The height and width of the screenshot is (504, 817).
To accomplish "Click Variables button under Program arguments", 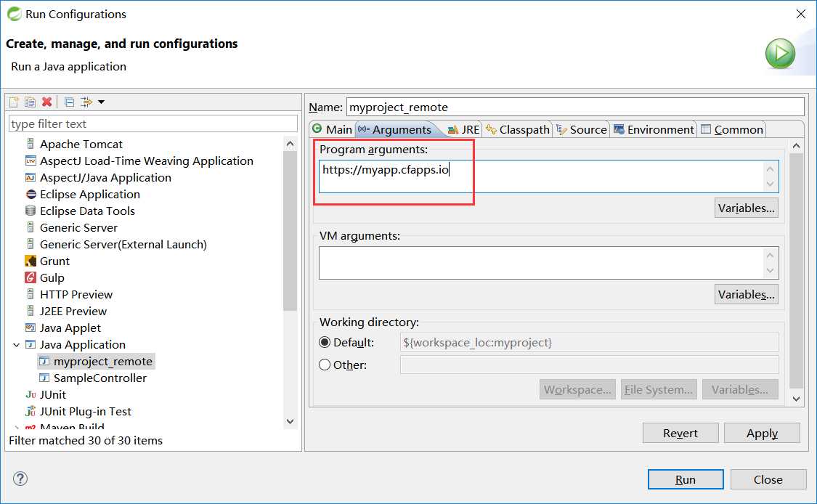I will 746,208.
